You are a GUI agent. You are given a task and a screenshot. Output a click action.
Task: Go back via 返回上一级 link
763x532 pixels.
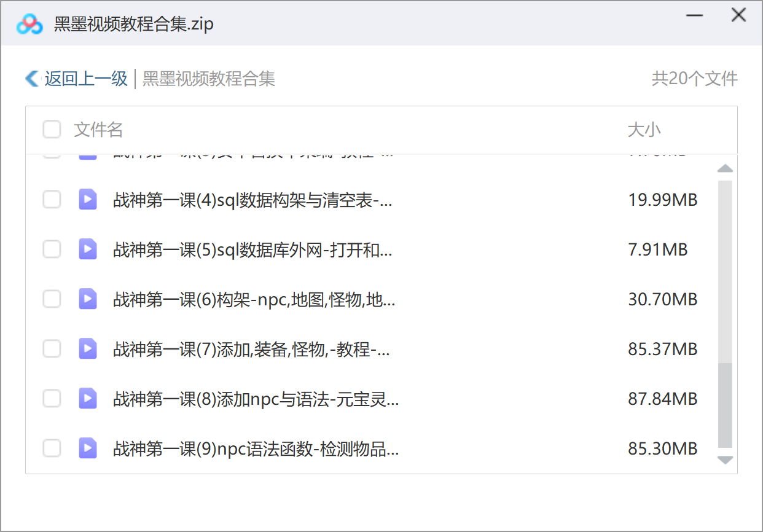[x=86, y=79]
